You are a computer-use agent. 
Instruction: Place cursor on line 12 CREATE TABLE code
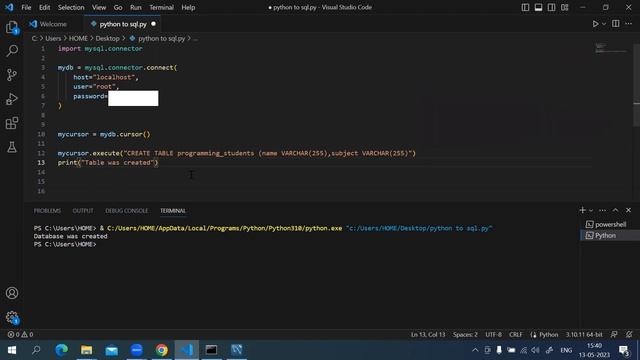click(237, 153)
